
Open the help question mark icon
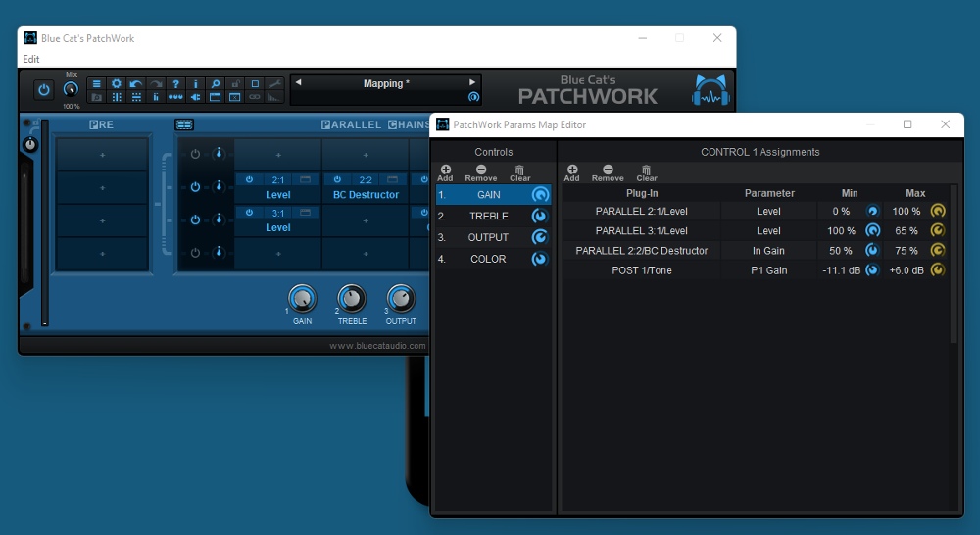pyautogui.click(x=175, y=83)
